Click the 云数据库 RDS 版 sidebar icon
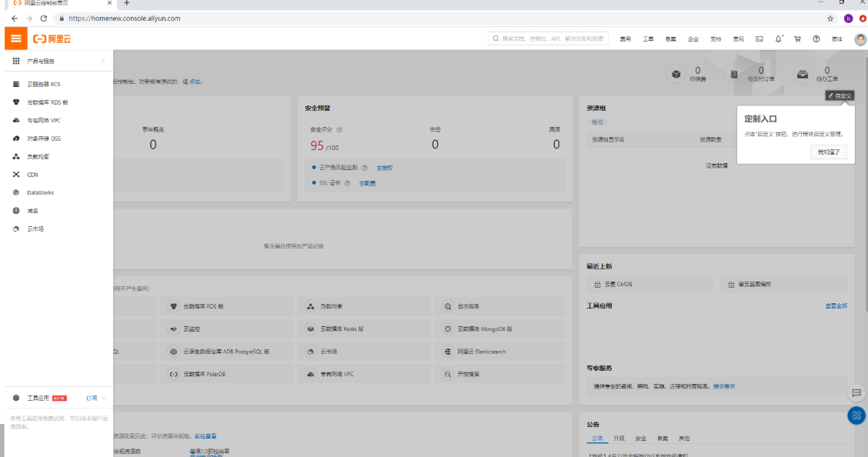The width and height of the screenshot is (868, 457). [x=16, y=102]
